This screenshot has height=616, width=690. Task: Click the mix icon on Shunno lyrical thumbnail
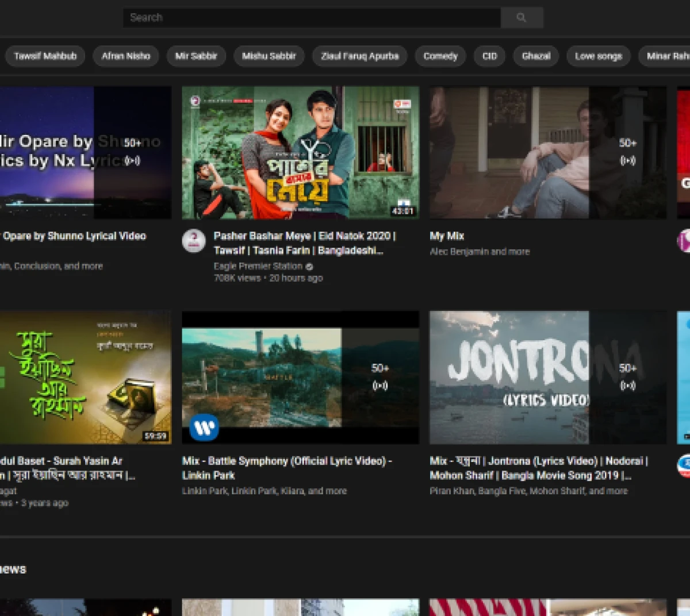pyautogui.click(x=132, y=161)
